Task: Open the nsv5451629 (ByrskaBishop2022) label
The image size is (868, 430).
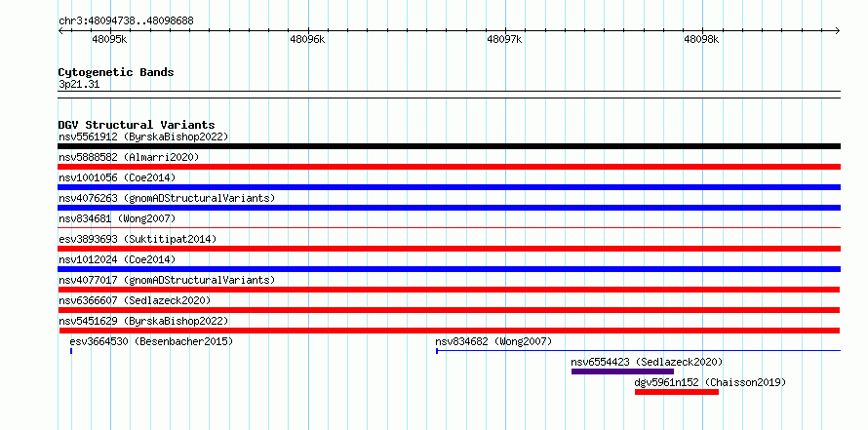Action: (143, 321)
